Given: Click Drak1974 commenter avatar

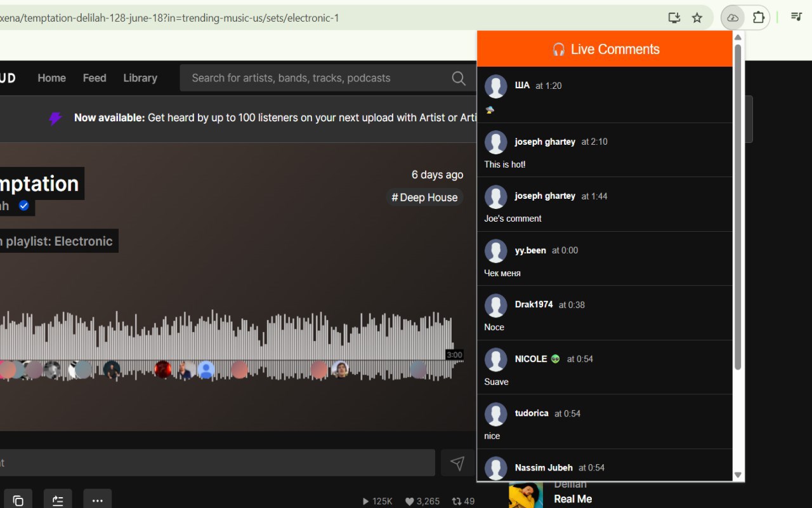Looking at the screenshot, I should pos(496,305).
